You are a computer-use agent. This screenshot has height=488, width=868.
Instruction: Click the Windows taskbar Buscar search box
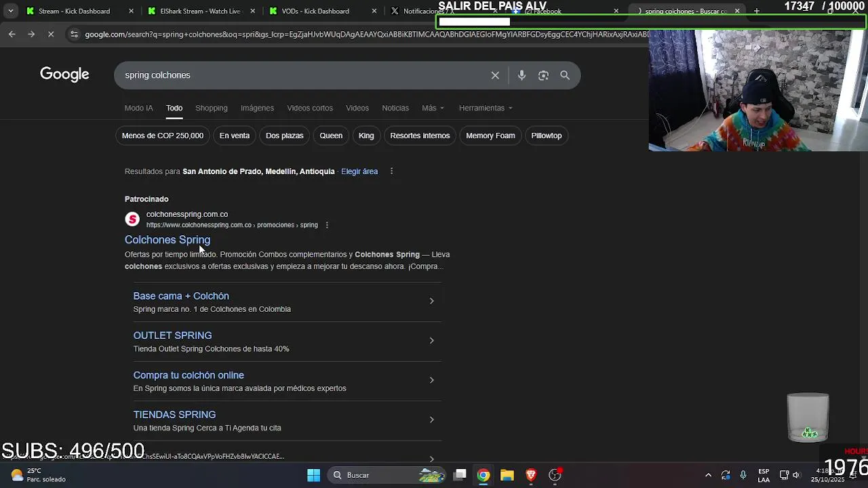point(387,475)
